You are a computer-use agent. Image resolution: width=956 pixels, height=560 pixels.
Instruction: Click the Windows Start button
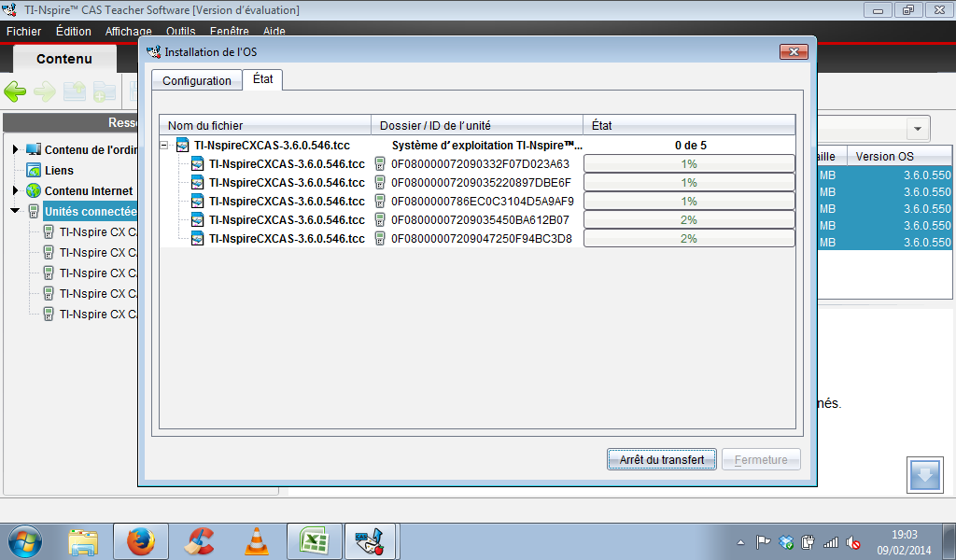pyautogui.click(x=25, y=541)
